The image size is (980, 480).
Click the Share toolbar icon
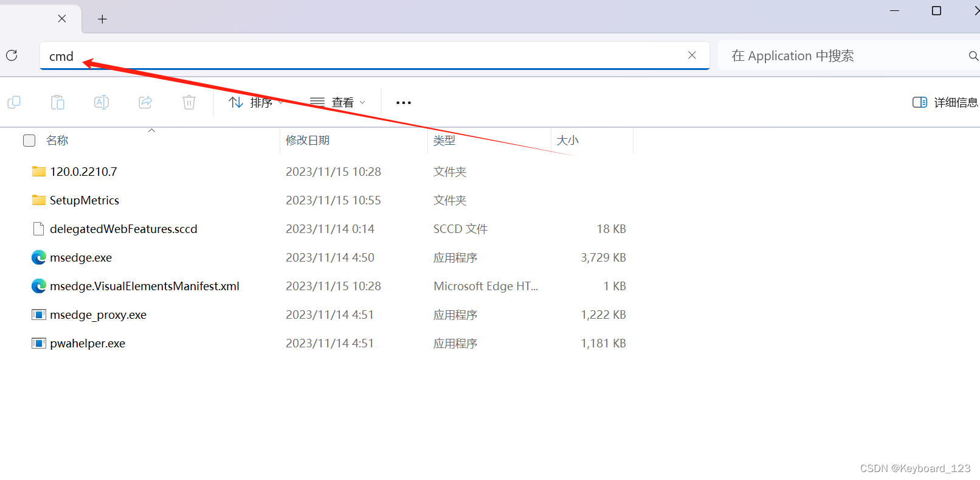[x=145, y=102]
